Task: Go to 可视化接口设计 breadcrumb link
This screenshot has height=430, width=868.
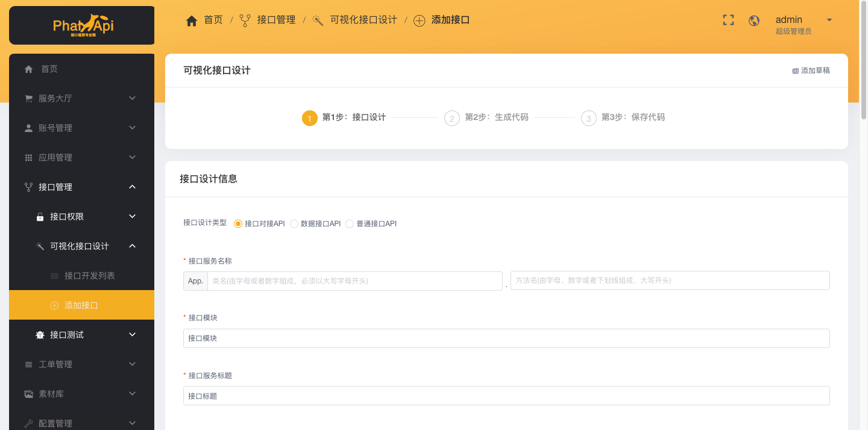Action: [363, 20]
